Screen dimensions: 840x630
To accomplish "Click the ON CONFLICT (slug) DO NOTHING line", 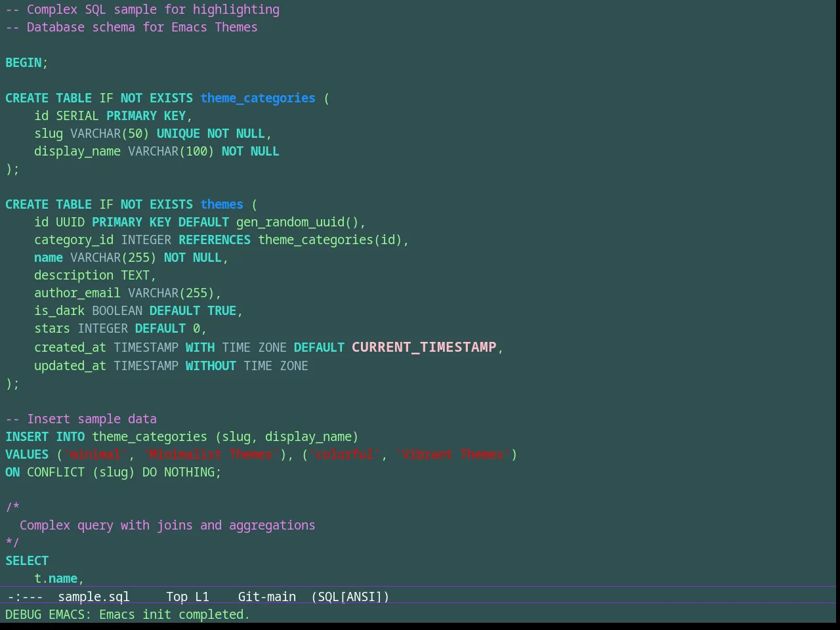I will pyautogui.click(x=114, y=472).
